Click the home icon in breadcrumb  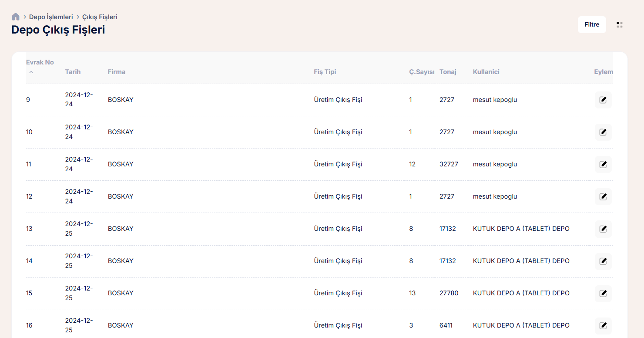click(x=16, y=17)
